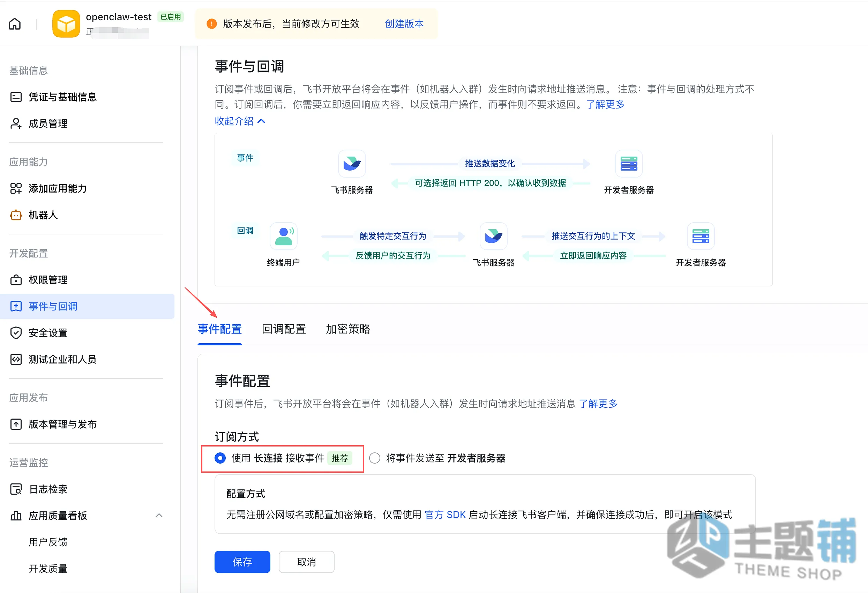The width and height of the screenshot is (868, 593).
Task: Open 了解更多 link in page intro
Action: (605, 105)
